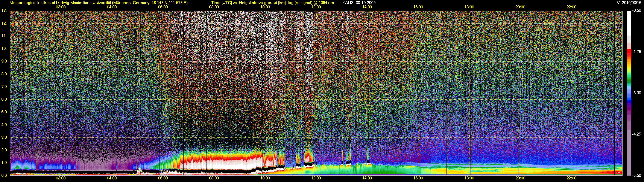
Task: Pick the red band on the color scale
Action: pos(629,51)
